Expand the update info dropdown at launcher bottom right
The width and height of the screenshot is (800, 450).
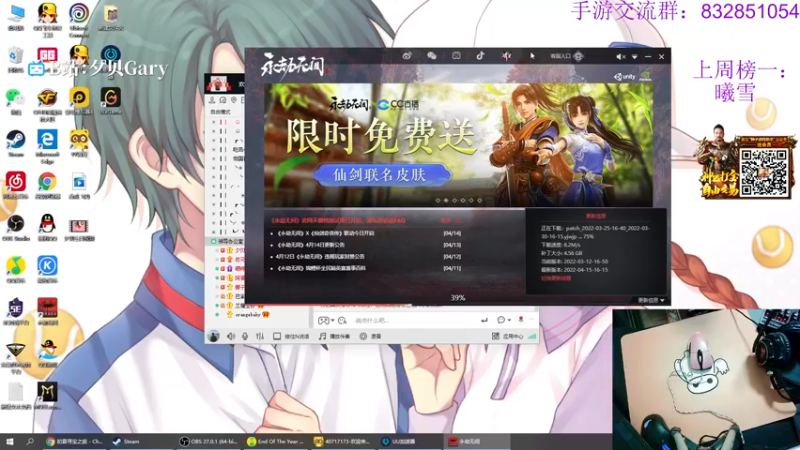651,300
